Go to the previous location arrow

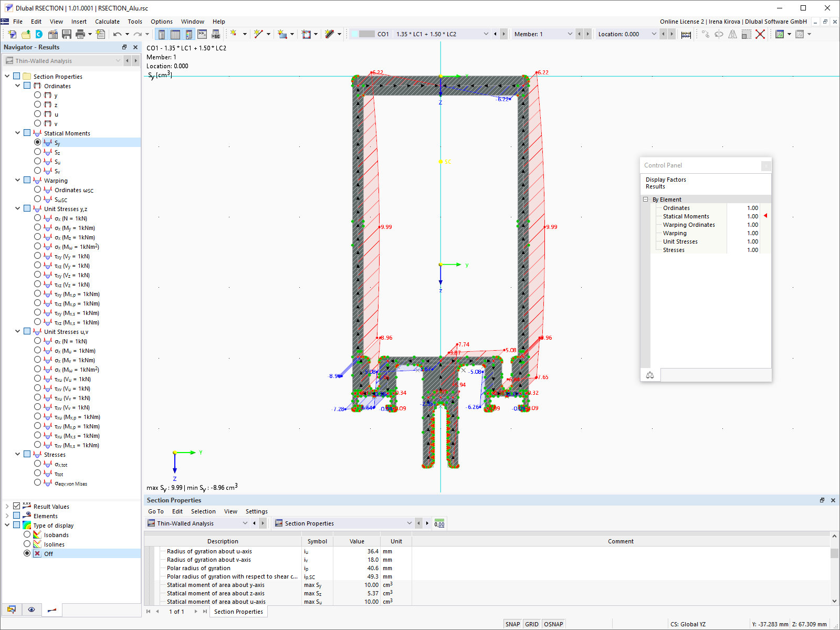(x=663, y=34)
